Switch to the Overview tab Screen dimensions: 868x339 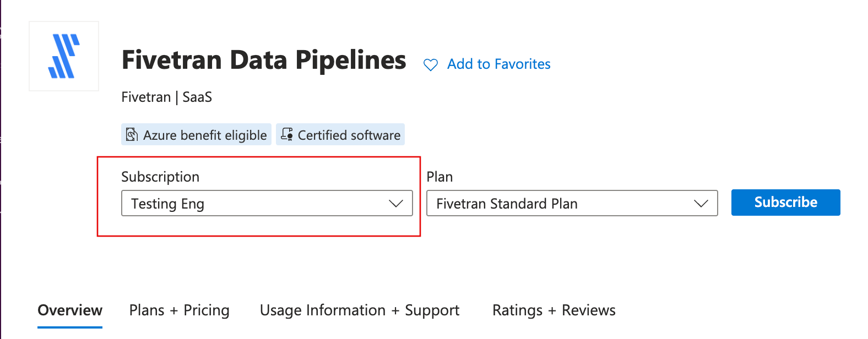(x=70, y=310)
